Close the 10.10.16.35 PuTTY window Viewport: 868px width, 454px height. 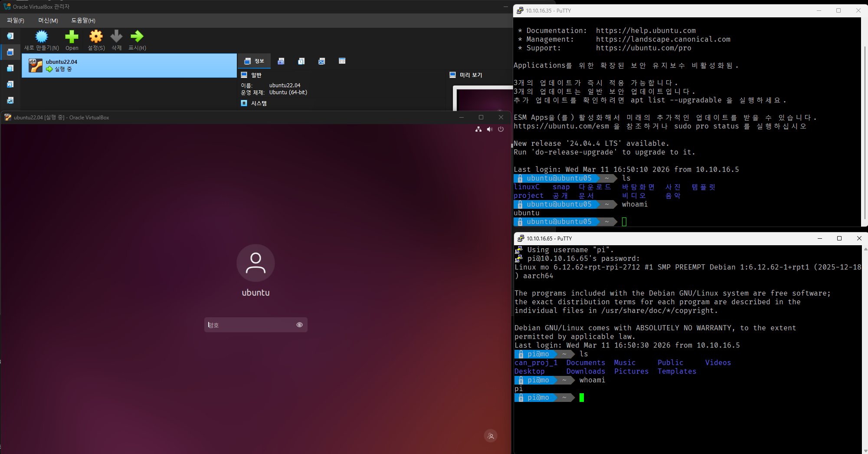click(858, 10)
